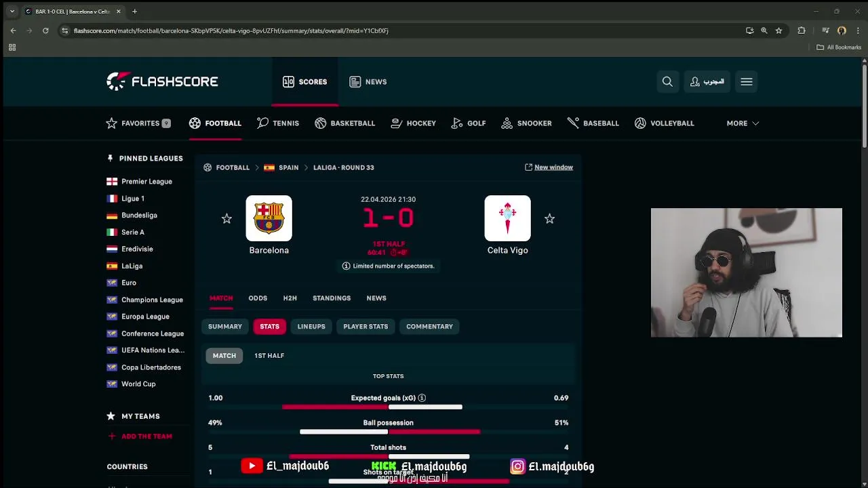Click the Flashscore logo
The height and width of the screenshot is (488, 868).
click(x=162, y=81)
